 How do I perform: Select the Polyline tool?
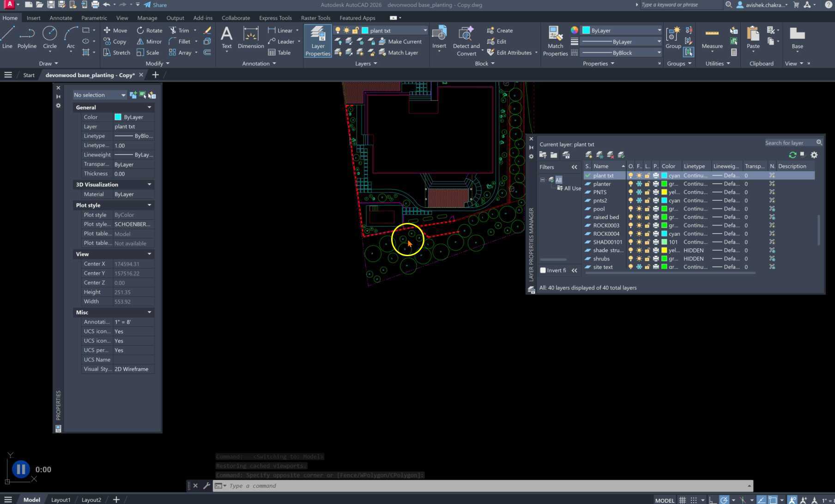27,37
